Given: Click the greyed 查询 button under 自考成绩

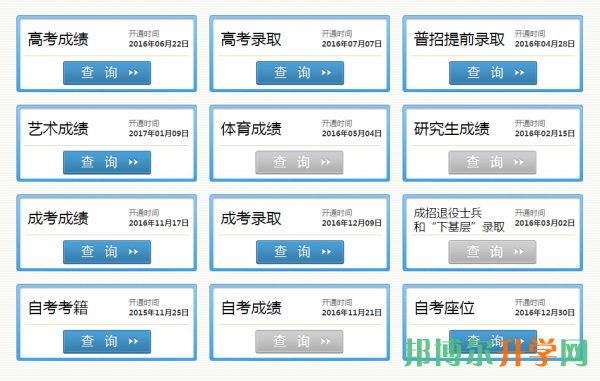Looking at the screenshot, I should [x=299, y=341].
